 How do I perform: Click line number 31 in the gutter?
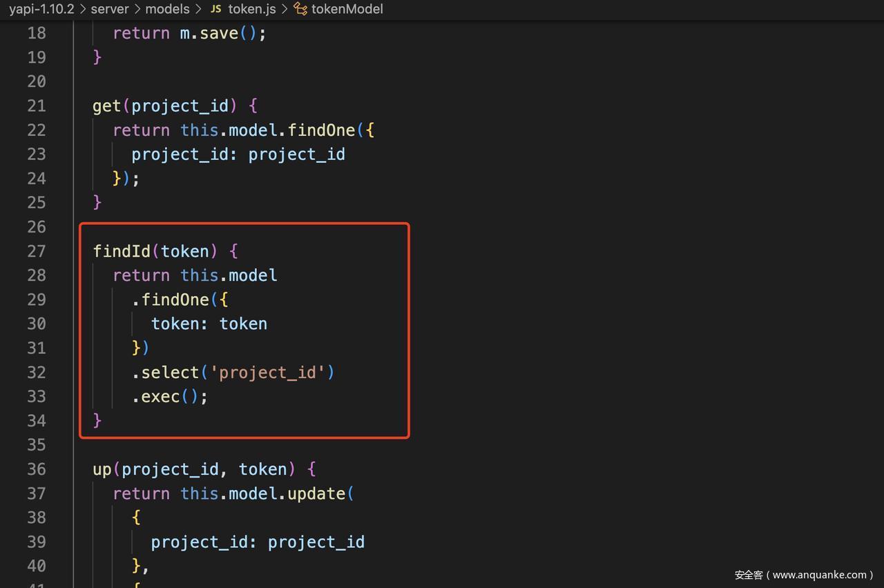(37, 348)
